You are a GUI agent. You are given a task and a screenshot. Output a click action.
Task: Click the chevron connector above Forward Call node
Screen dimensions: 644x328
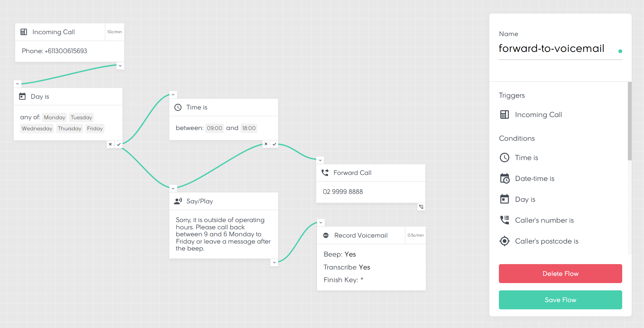point(320,160)
